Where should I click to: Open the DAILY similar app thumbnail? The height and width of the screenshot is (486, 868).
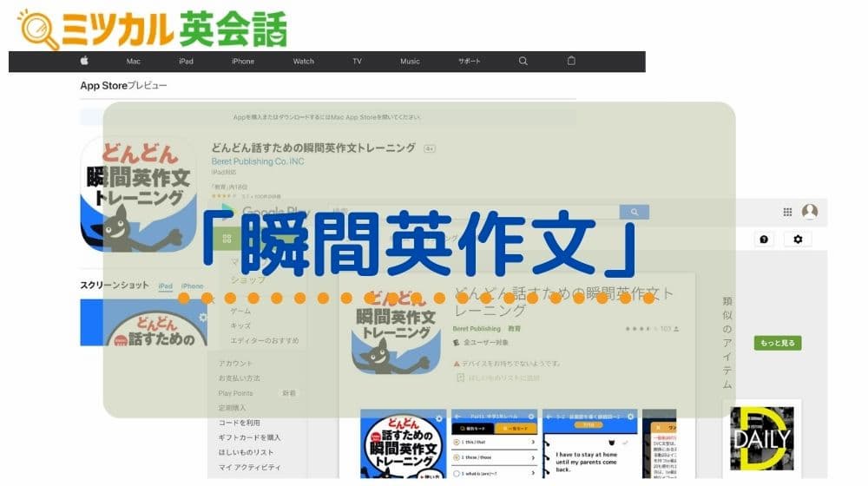tap(762, 438)
